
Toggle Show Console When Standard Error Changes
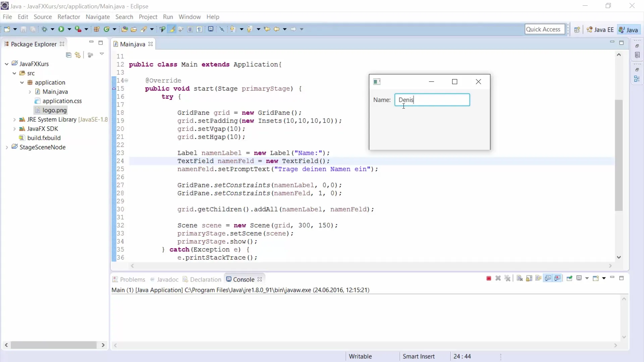pyautogui.click(x=557, y=278)
